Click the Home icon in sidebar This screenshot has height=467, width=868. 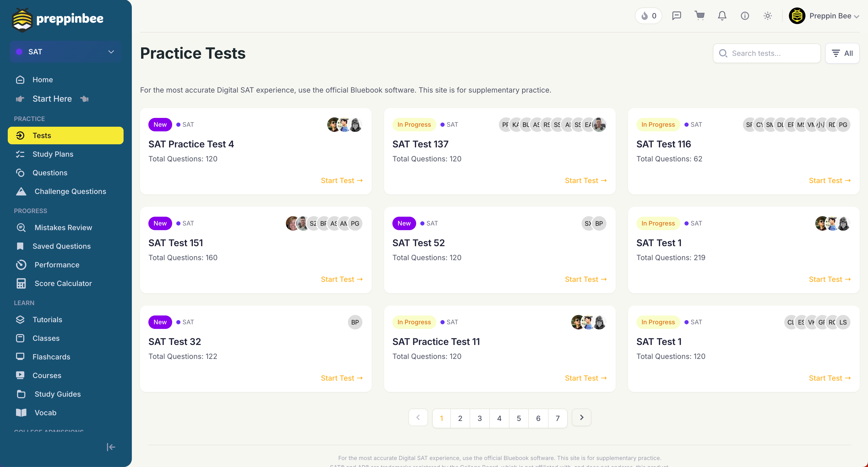coord(20,80)
